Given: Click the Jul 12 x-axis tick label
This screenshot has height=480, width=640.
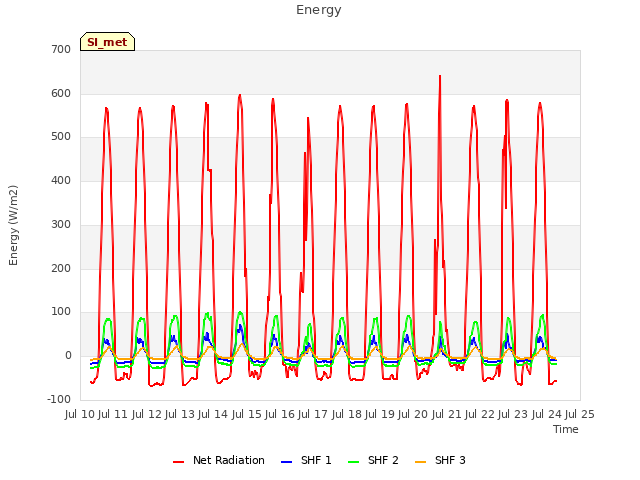Looking at the screenshot, I should [x=147, y=415].
